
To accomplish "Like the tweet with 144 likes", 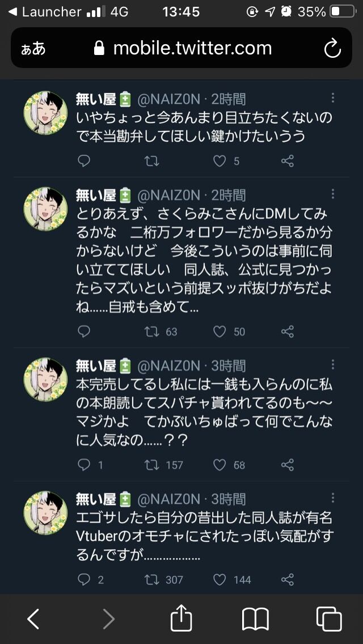I will [x=220, y=579].
